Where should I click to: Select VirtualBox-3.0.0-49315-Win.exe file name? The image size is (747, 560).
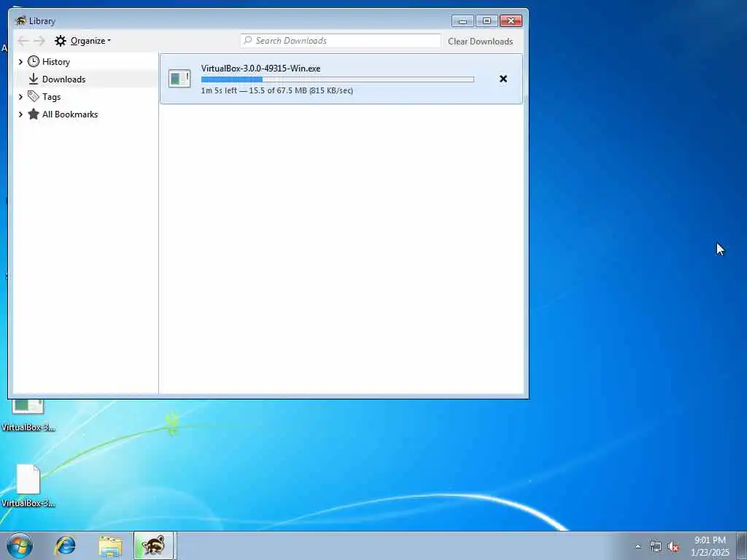260,69
